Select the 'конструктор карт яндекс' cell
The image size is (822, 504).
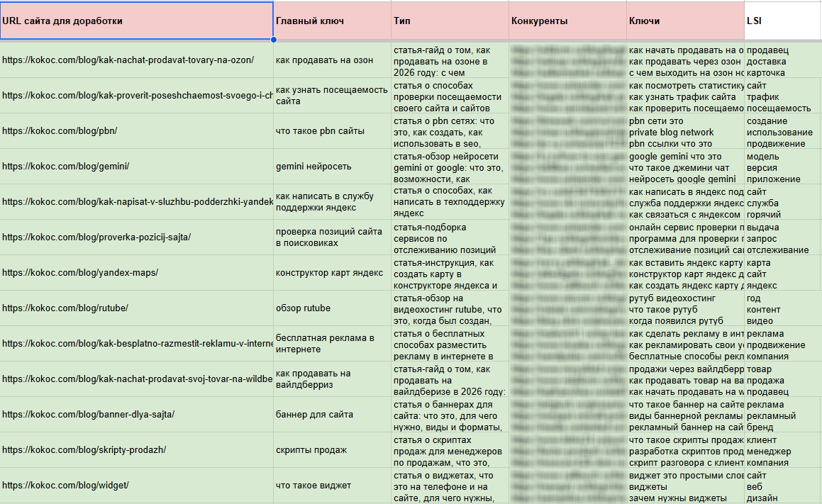click(x=333, y=273)
